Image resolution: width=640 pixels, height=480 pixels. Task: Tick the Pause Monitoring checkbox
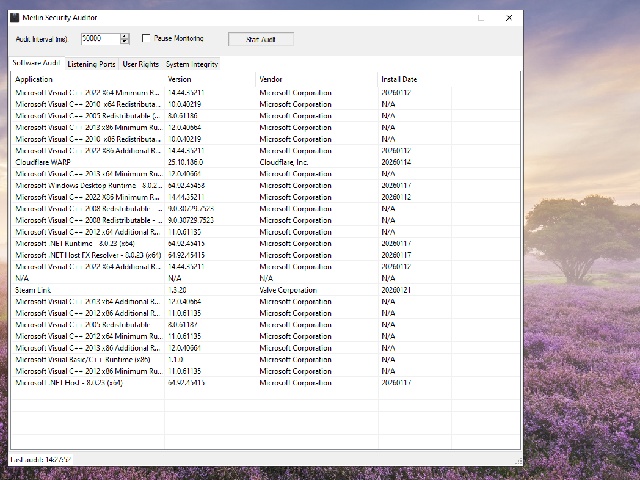146,38
